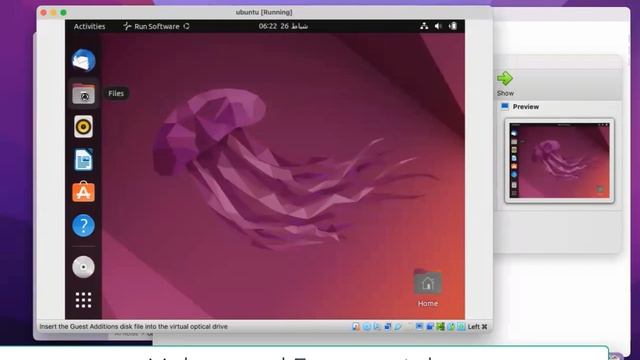Click the VM preview thumbnail in Manager window

(x=559, y=160)
